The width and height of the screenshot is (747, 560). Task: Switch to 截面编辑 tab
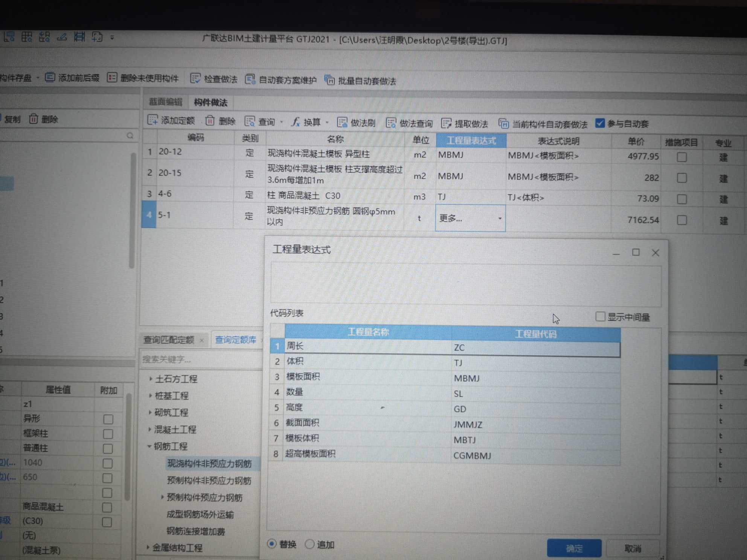coord(165,102)
